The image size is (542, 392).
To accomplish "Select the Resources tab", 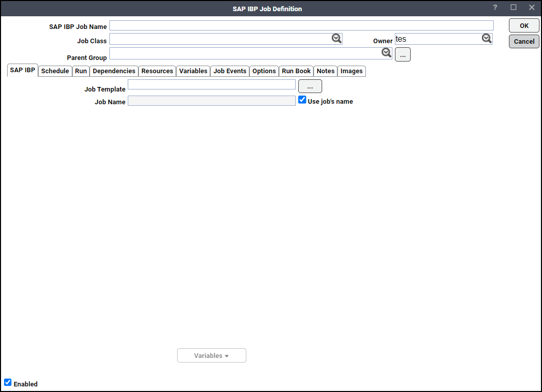I will (157, 71).
